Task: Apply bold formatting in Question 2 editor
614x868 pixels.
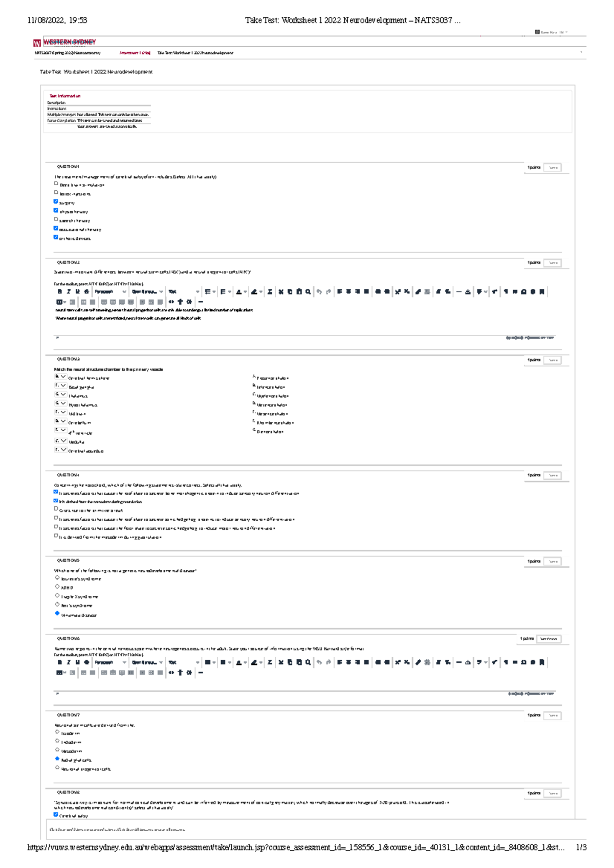Action: pos(59,291)
